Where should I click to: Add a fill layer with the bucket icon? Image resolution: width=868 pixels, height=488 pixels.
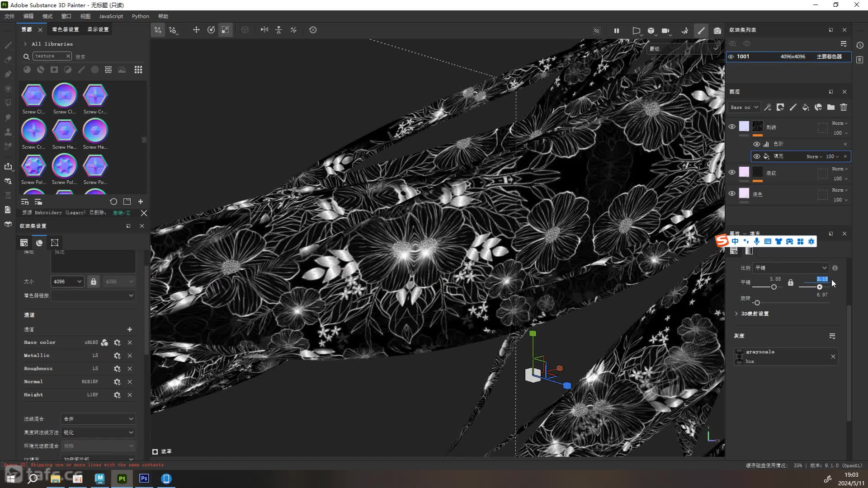click(x=806, y=108)
